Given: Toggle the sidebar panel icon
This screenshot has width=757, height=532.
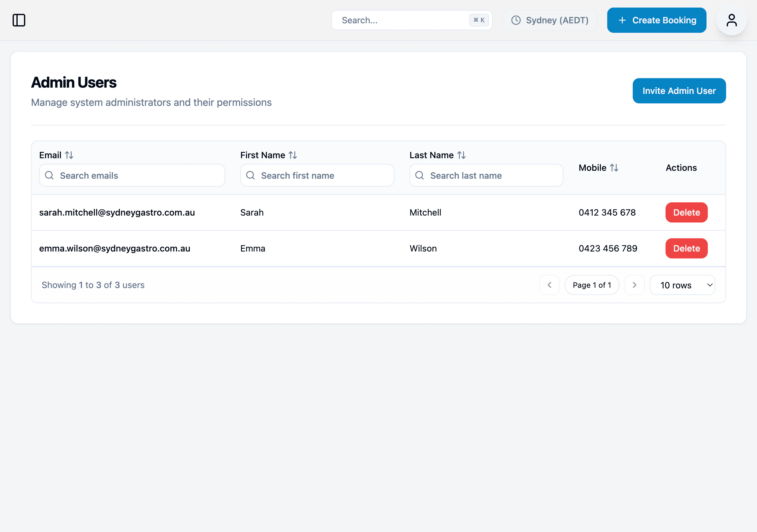Looking at the screenshot, I should 19,20.
